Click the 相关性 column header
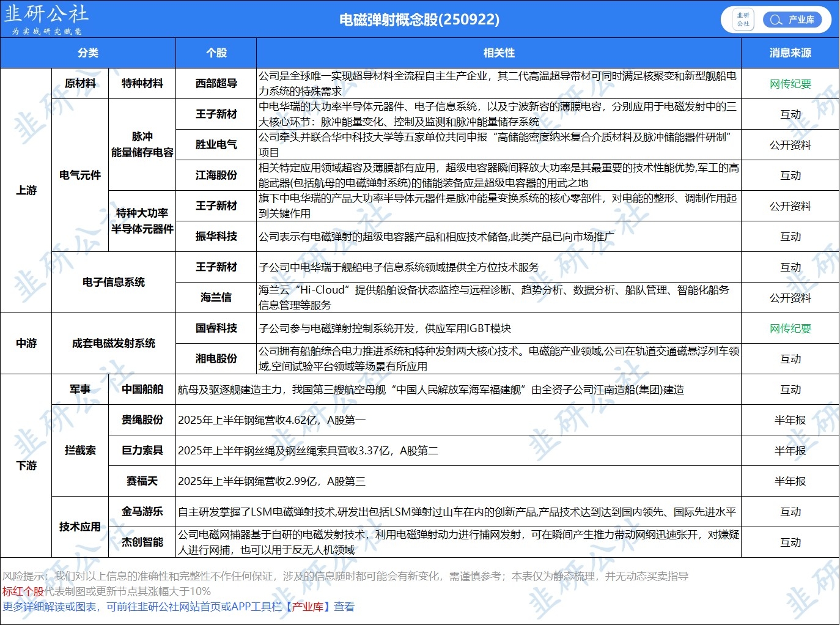 pyautogui.click(x=498, y=53)
